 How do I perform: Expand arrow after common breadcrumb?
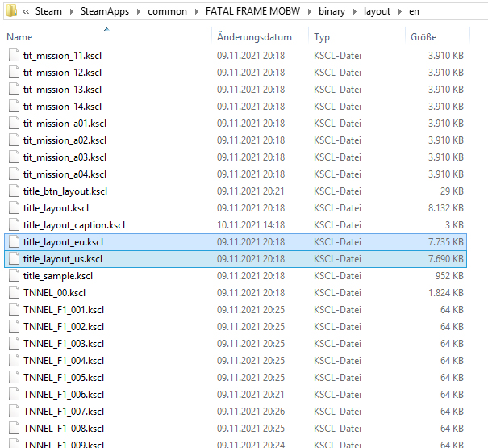pyautogui.click(x=197, y=11)
